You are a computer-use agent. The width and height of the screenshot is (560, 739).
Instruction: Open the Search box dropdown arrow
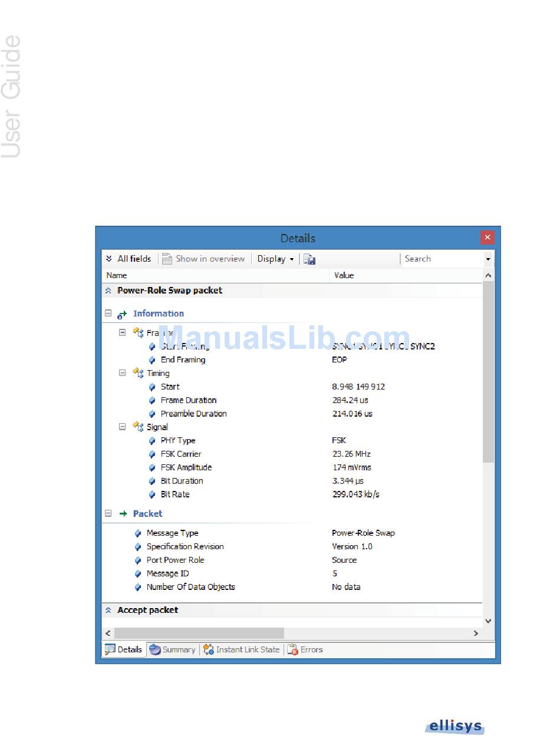(x=488, y=259)
